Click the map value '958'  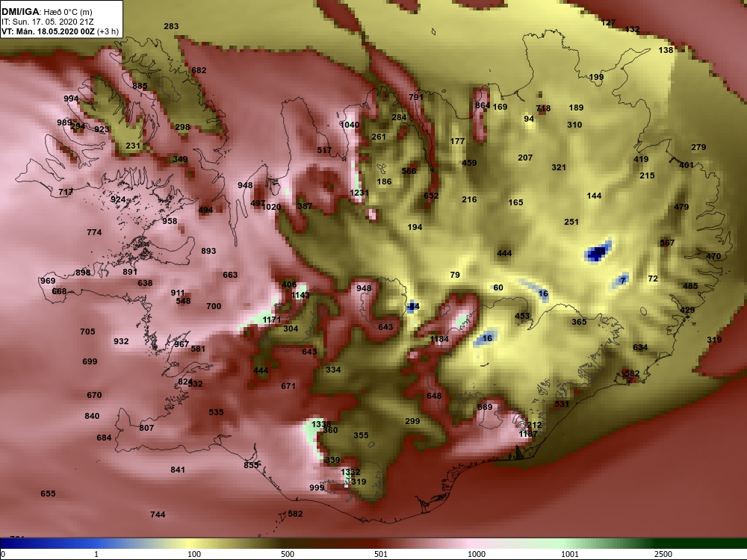point(169,221)
